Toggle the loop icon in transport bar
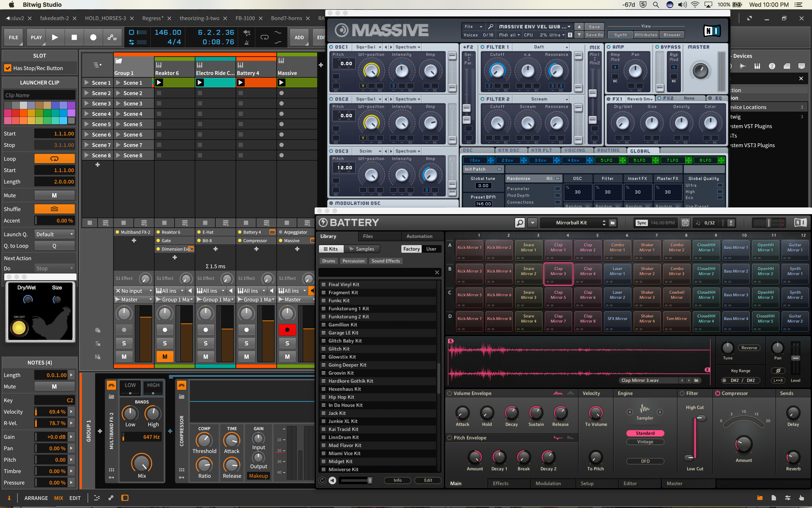Image resolution: width=812 pixels, height=508 pixels. click(264, 38)
